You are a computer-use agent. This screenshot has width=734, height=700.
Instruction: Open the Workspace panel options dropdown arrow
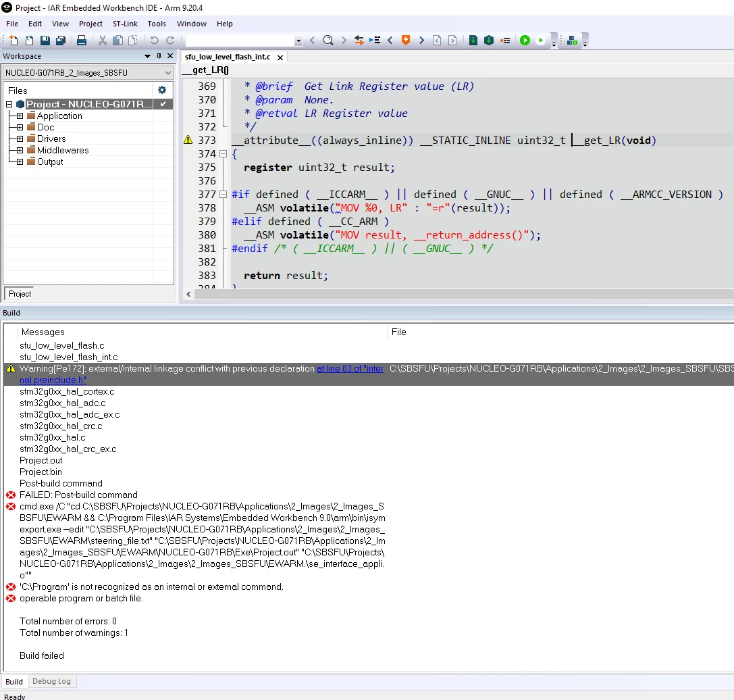(x=147, y=56)
